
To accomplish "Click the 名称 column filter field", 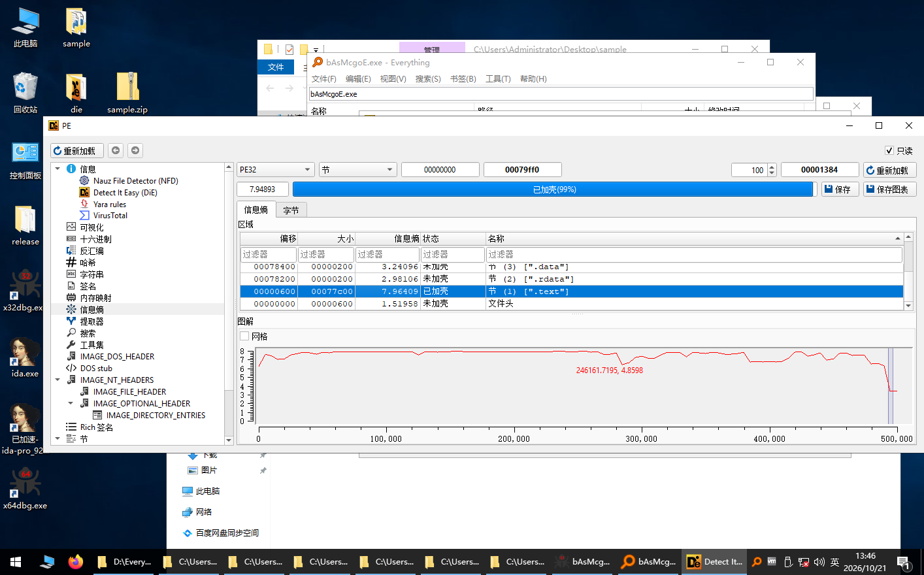I will click(x=695, y=254).
